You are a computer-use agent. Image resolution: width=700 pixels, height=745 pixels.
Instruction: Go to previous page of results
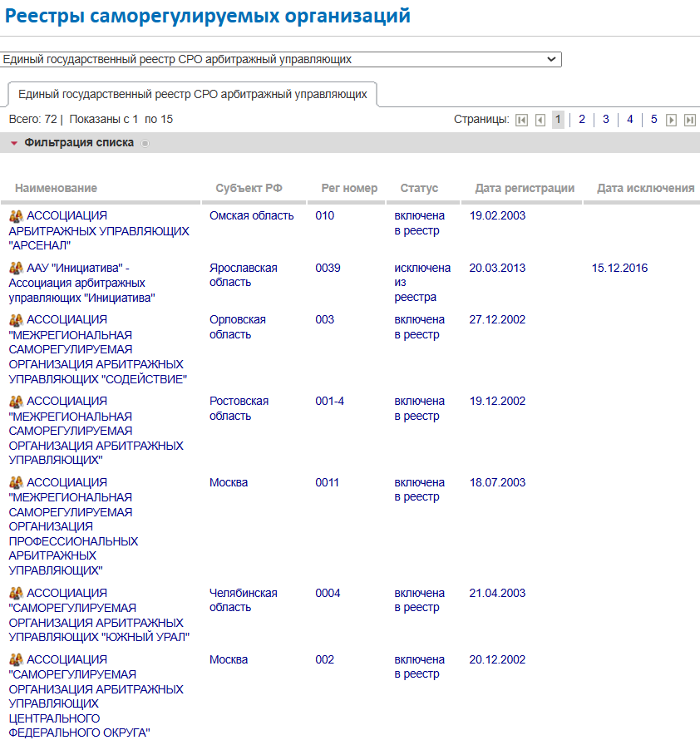[x=540, y=120]
